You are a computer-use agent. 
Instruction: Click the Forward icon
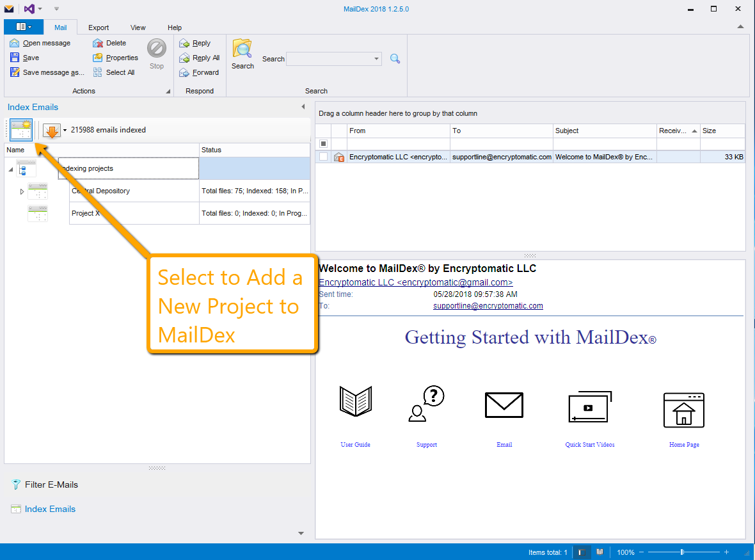tap(184, 73)
